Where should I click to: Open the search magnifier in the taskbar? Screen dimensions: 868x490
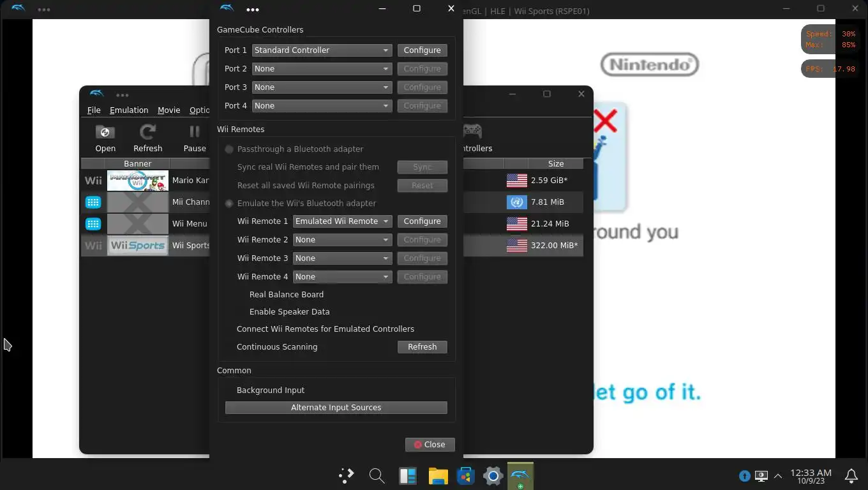tap(377, 476)
